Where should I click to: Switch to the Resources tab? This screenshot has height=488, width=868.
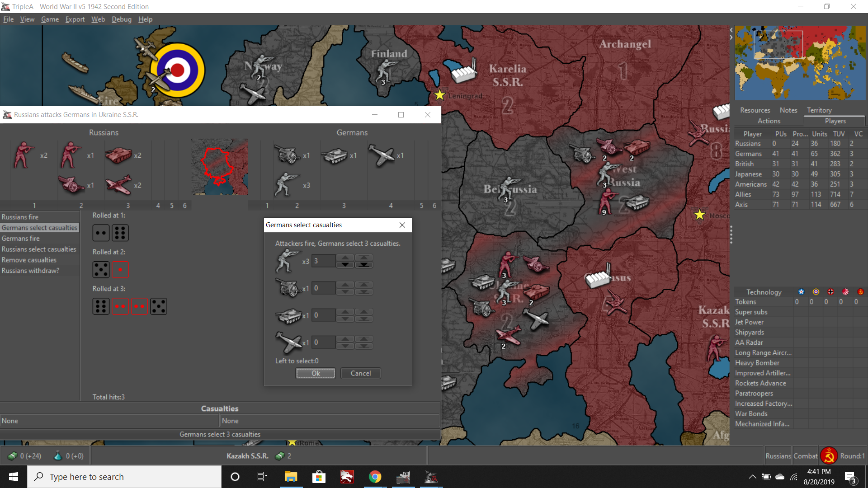coord(755,110)
